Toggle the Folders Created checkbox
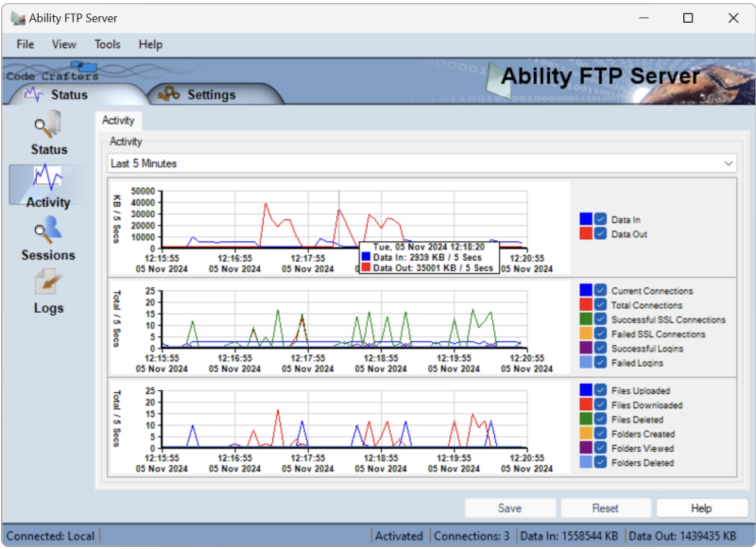Viewport: 756px width, 549px height. 600,433
